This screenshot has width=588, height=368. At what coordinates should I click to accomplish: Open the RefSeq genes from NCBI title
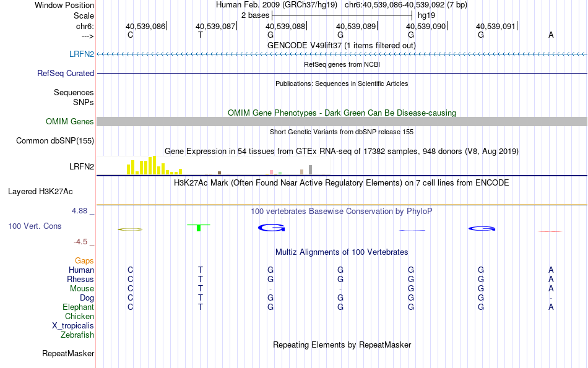point(342,64)
